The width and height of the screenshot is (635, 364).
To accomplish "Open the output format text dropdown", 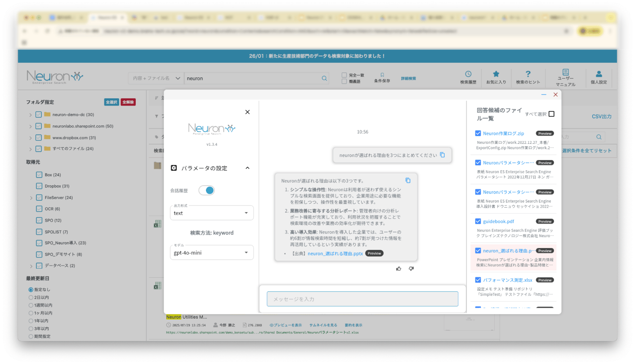I will (211, 213).
